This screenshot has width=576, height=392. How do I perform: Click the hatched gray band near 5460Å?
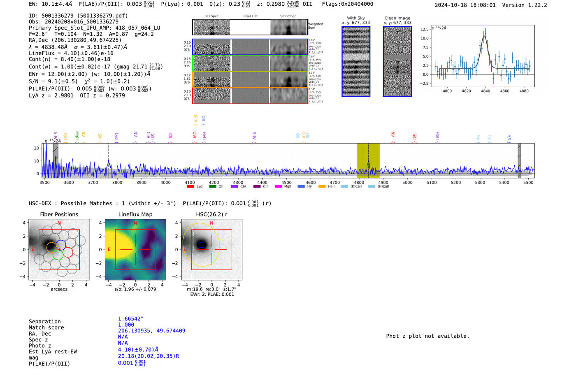(519, 160)
